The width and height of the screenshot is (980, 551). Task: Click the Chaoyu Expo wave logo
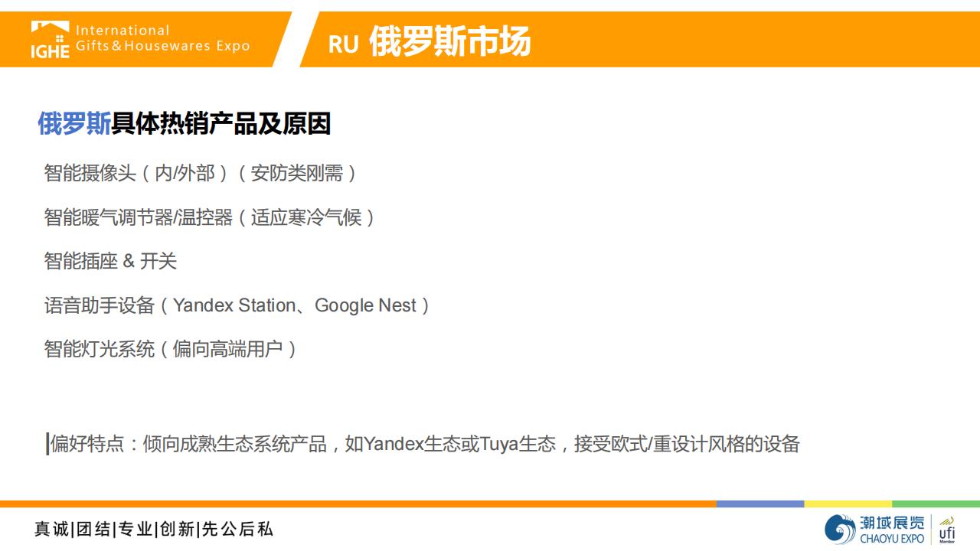[x=840, y=529]
